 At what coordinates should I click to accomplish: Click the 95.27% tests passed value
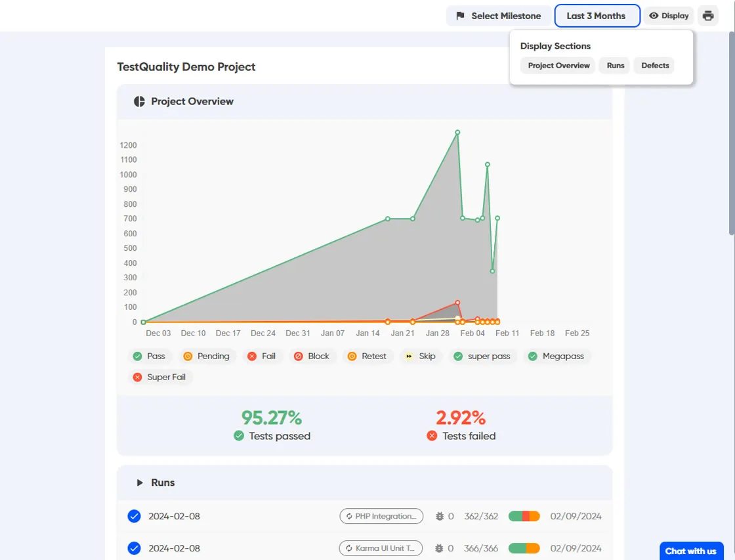[272, 418]
